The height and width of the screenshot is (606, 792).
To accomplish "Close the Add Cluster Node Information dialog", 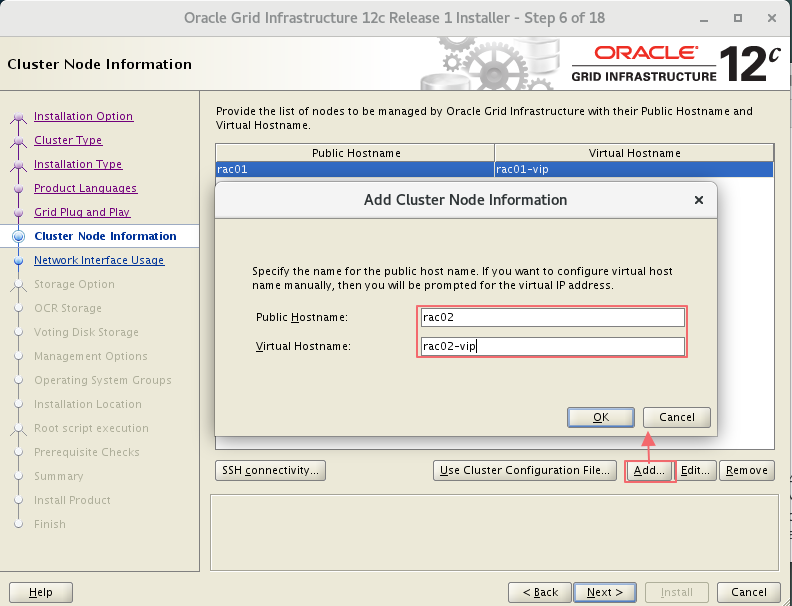I will 698,200.
